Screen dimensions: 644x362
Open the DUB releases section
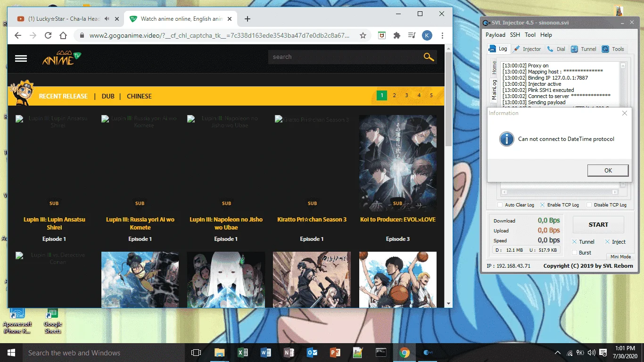tap(108, 96)
